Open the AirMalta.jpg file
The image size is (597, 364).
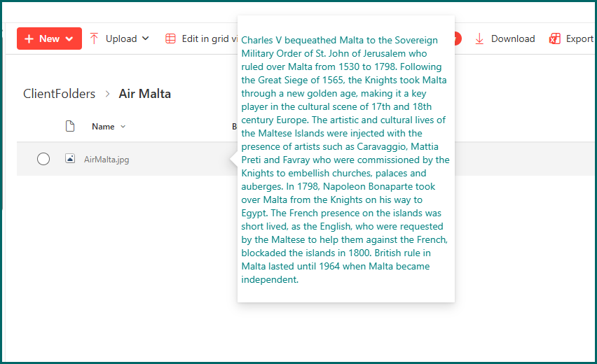point(107,160)
